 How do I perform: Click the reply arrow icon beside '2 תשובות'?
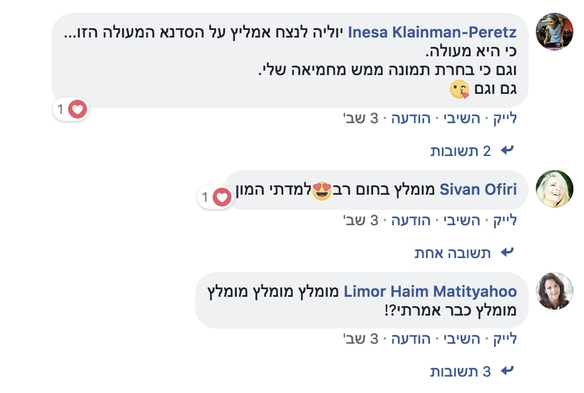(507, 150)
